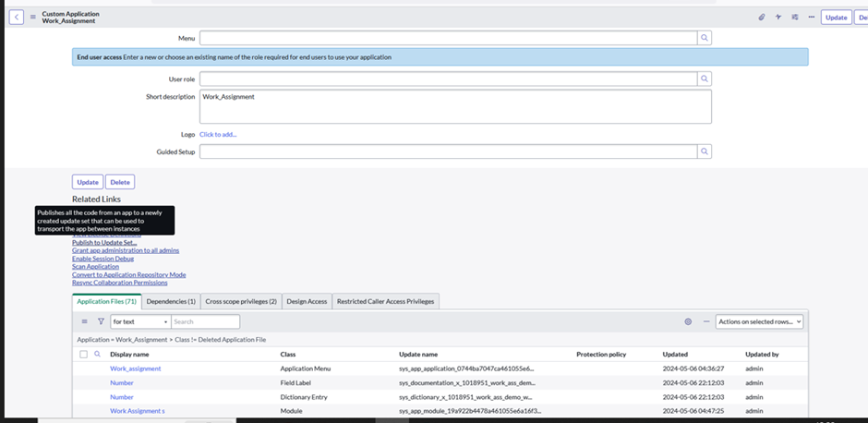Open the more options ellipsis in header
This screenshot has height=423, width=868.
tap(811, 17)
